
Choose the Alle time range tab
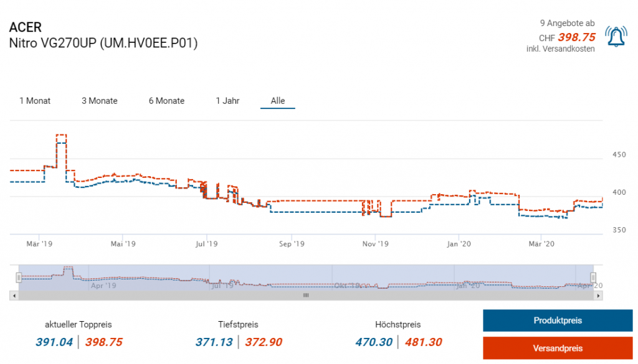coord(278,101)
